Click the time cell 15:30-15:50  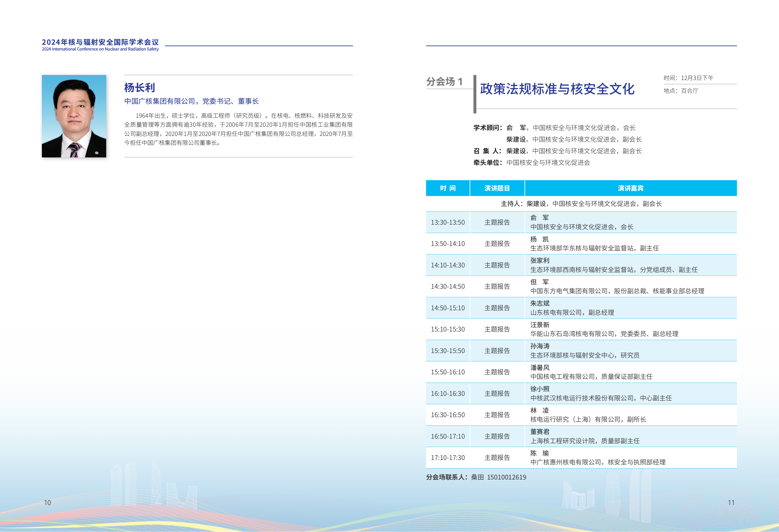448,351
